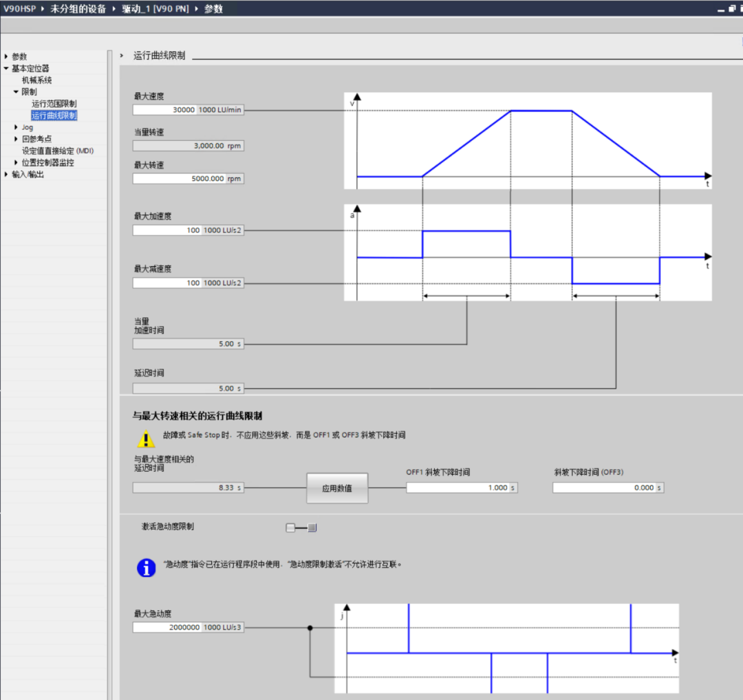Click the jerk profile chart

pos(506,648)
